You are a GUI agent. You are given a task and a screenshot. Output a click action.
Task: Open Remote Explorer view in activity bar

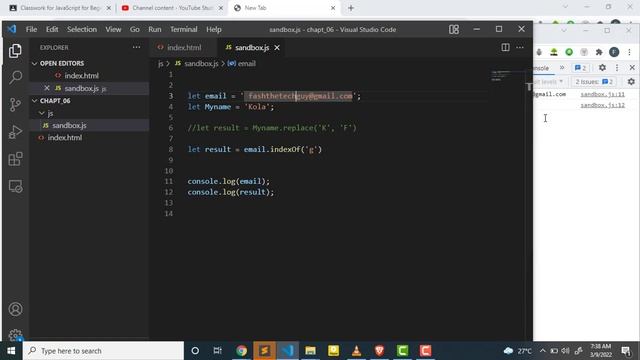click(15, 186)
